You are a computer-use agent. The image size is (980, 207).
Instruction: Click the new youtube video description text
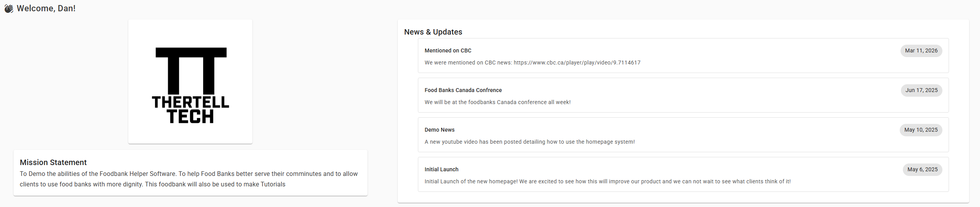click(x=530, y=142)
